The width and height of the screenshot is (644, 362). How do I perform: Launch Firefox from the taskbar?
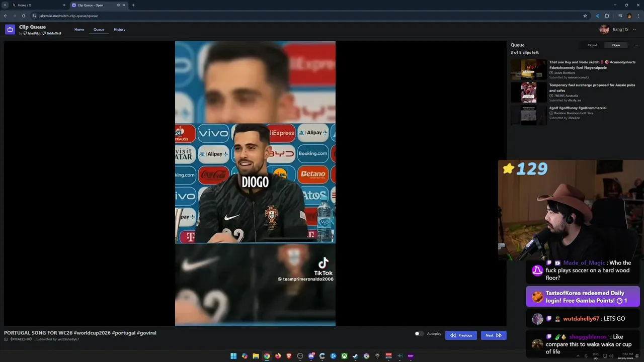click(278, 356)
